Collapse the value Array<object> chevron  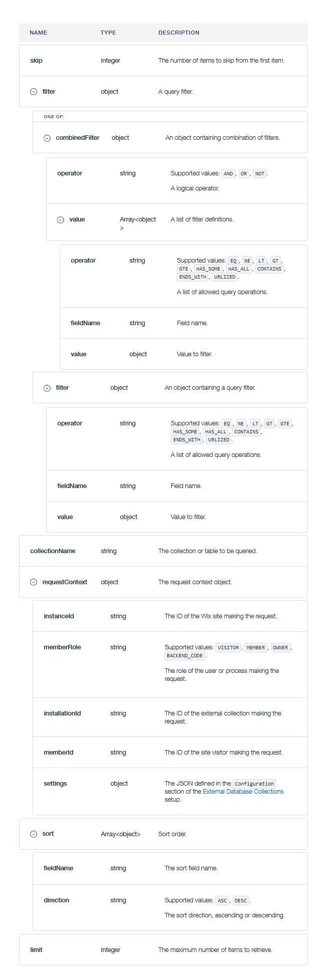tap(61, 219)
